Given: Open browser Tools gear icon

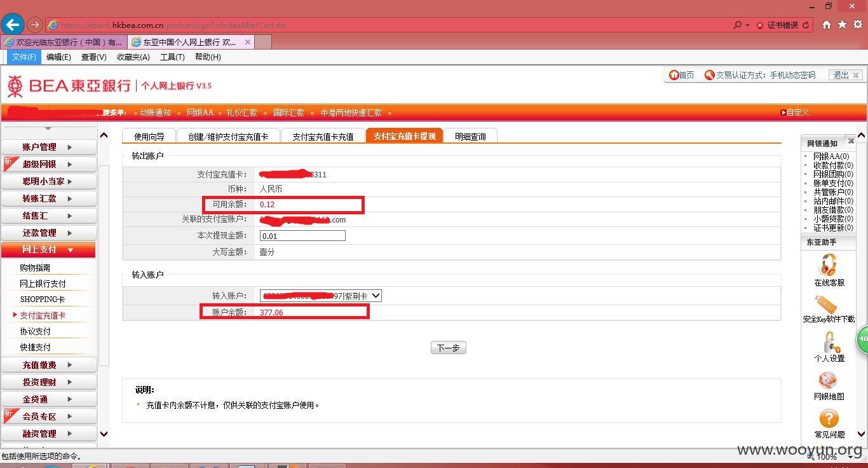Looking at the screenshot, I should click(857, 25).
